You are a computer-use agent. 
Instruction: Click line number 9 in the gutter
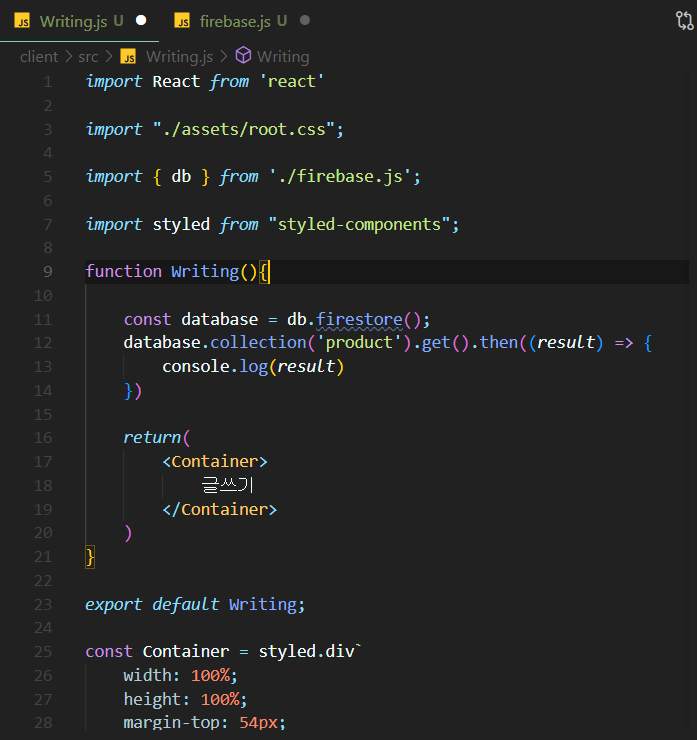(48, 271)
